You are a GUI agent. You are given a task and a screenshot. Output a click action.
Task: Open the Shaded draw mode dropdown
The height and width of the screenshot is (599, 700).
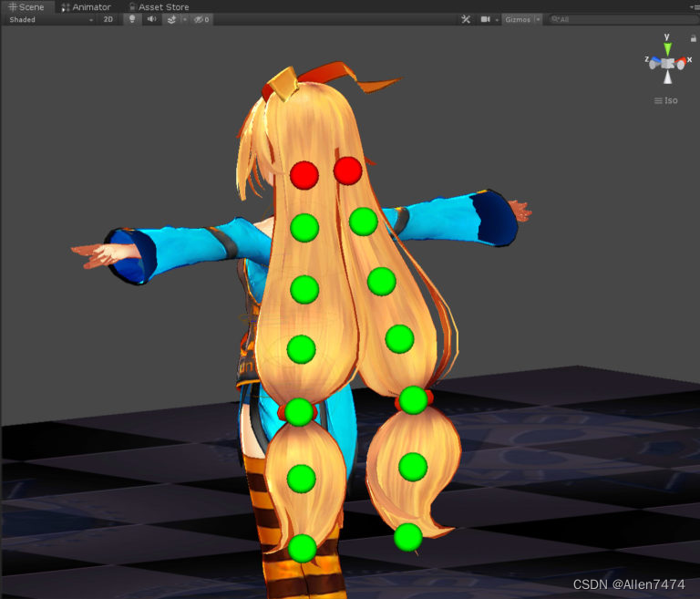[51, 19]
